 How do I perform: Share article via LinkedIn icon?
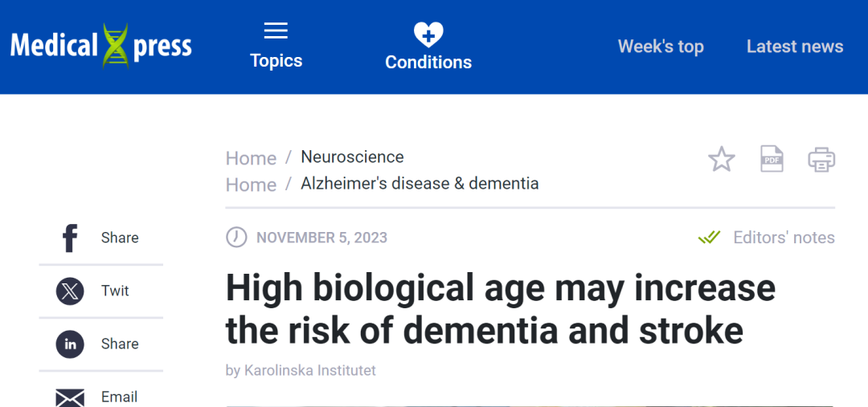coord(70,344)
